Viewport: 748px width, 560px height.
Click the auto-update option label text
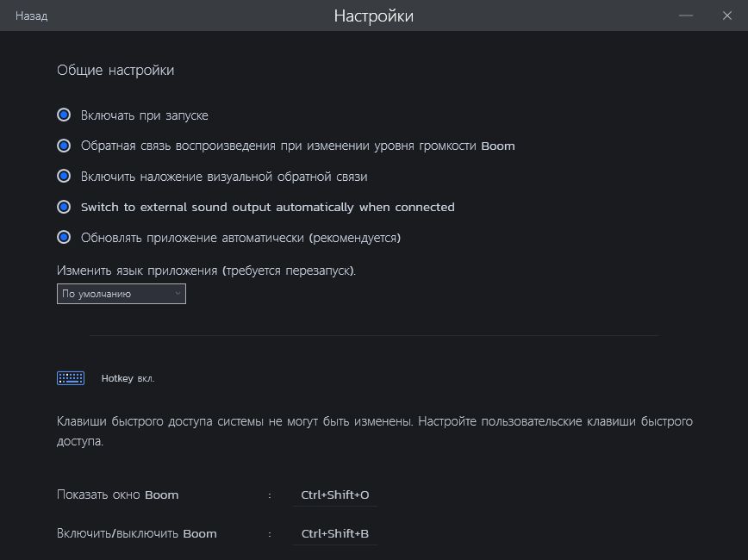point(241,238)
